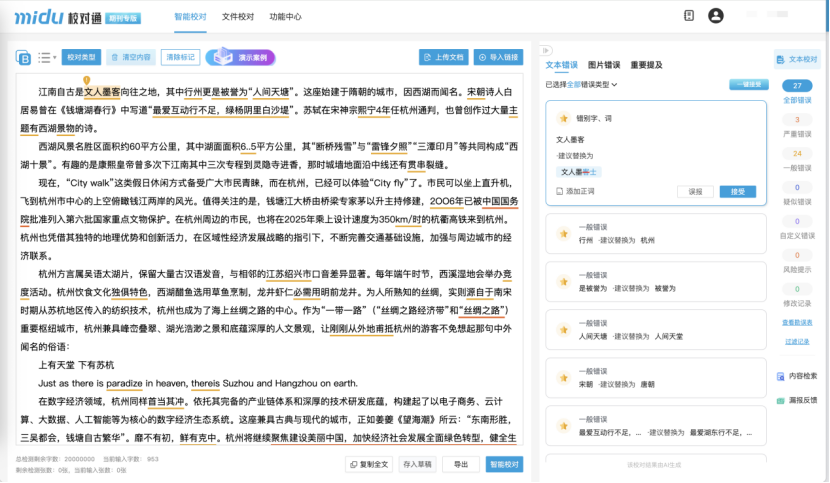Image resolution: width=830 pixels, height=483 pixels.
Task: Click the user profile avatar icon
Action: pos(715,16)
